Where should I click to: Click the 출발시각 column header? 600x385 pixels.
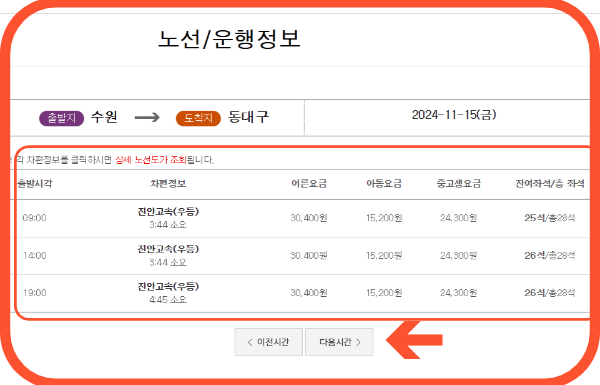[34, 184]
